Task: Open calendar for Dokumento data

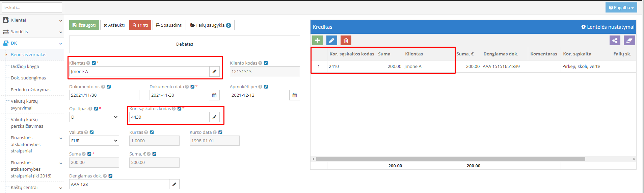Action: [214, 95]
